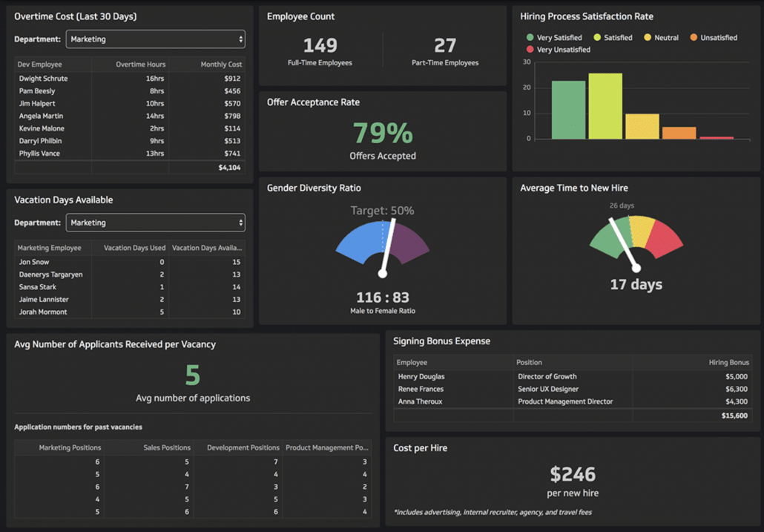
Task: Sort by Overtime Hours column header
Action: (x=139, y=65)
